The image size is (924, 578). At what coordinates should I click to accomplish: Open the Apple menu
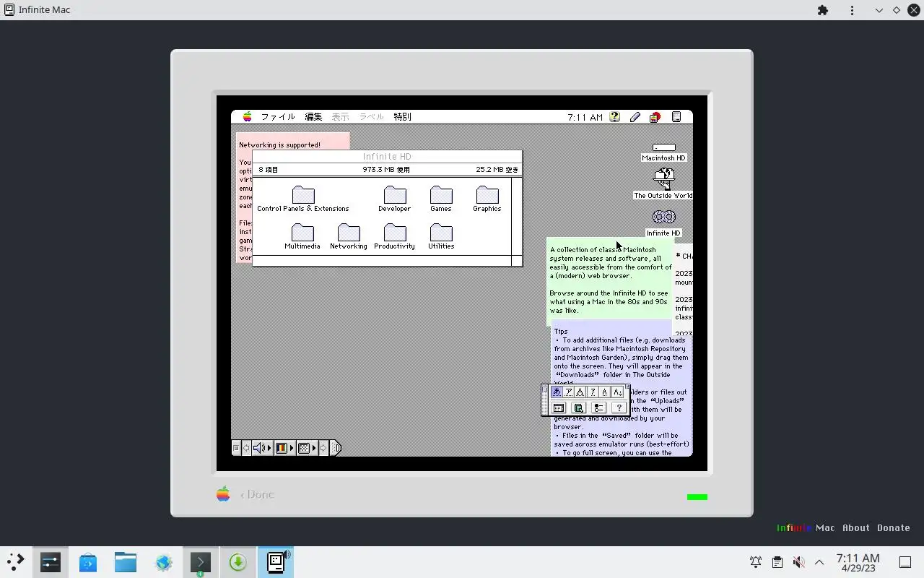[x=247, y=117]
